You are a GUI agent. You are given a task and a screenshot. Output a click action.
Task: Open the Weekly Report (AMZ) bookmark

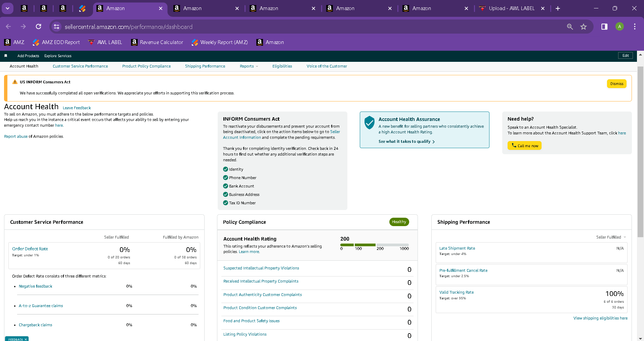[x=220, y=42]
